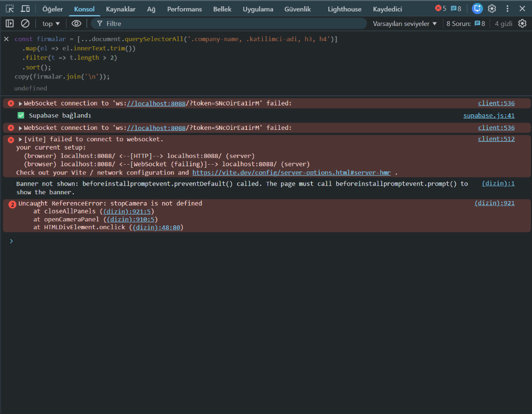
Task: Open the AI assistance icon
Action: tap(477, 8)
